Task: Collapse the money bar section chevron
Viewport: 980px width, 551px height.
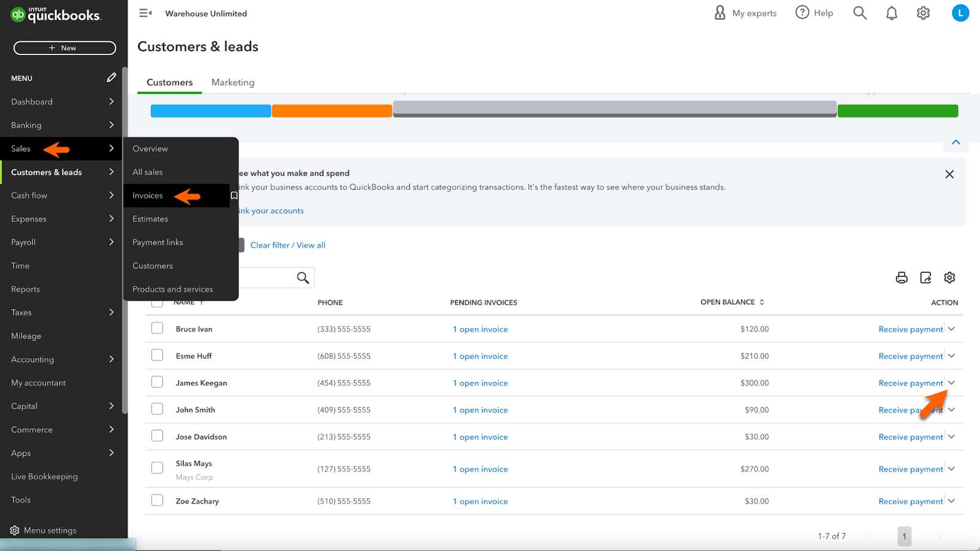Action: 956,142
